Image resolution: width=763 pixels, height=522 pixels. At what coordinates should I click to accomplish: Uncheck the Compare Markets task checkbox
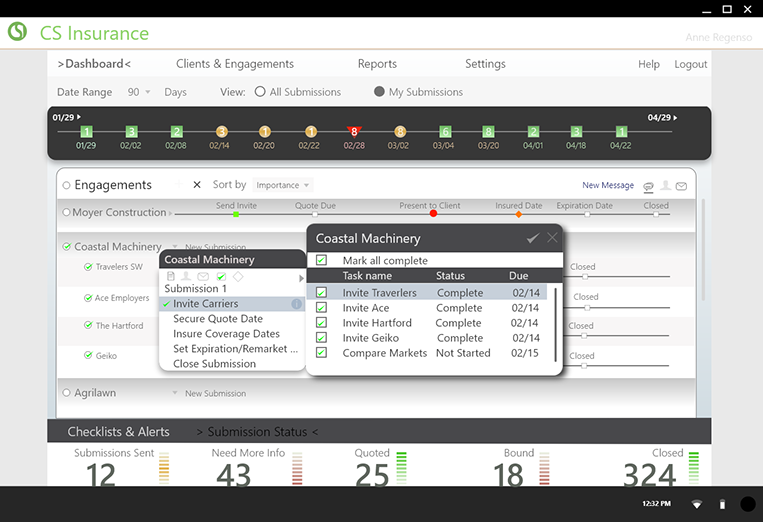[322, 353]
